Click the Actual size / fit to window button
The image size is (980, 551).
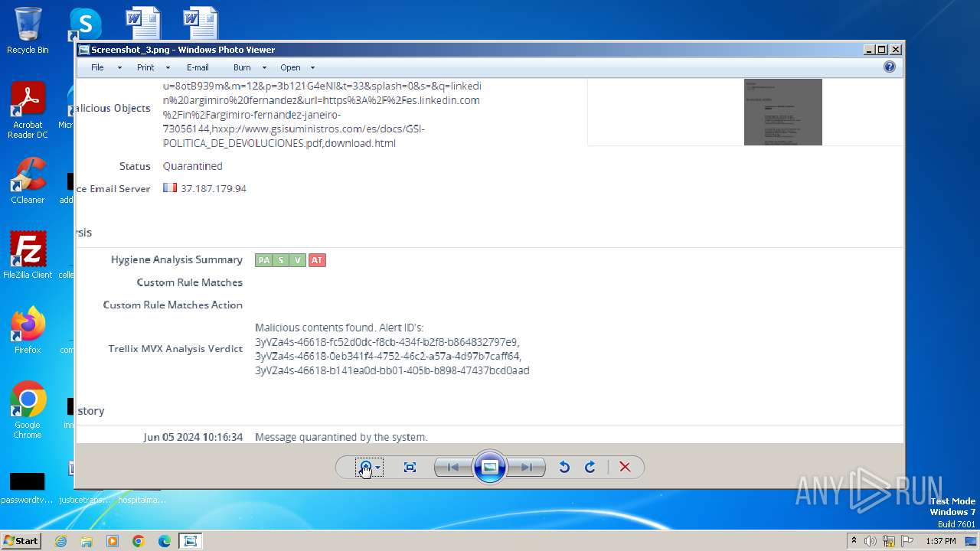coord(410,467)
